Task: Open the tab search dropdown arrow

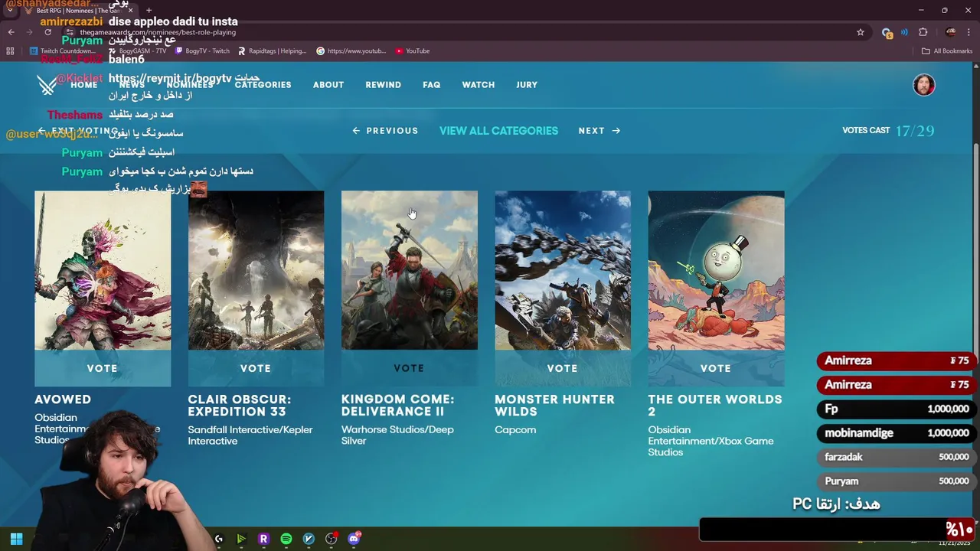Action: coord(9,11)
